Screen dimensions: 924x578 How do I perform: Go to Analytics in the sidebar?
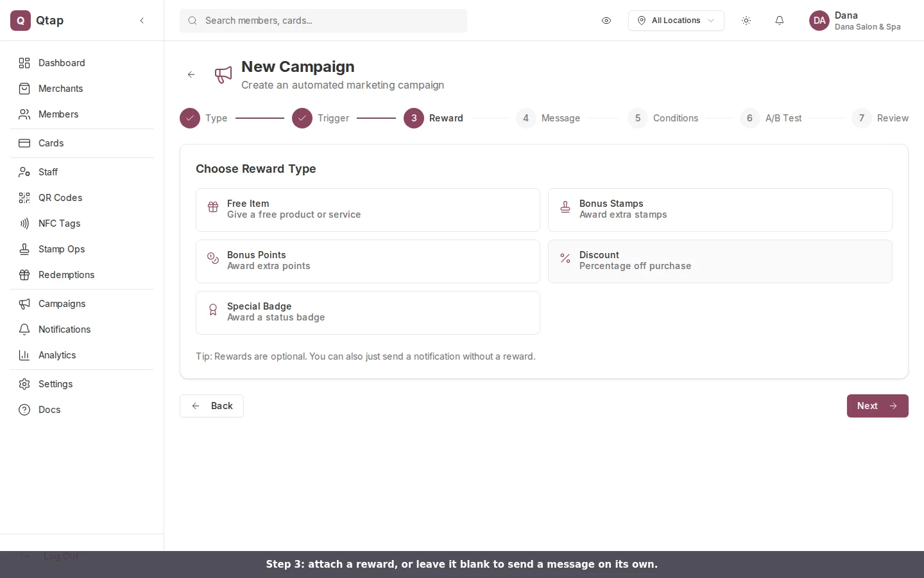coord(82,355)
